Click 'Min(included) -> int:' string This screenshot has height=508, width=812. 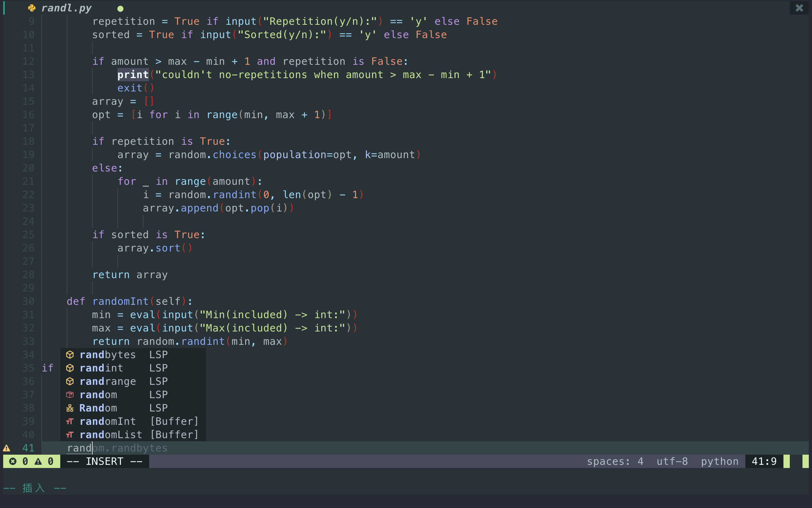pyautogui.click(x=272, y=315)
